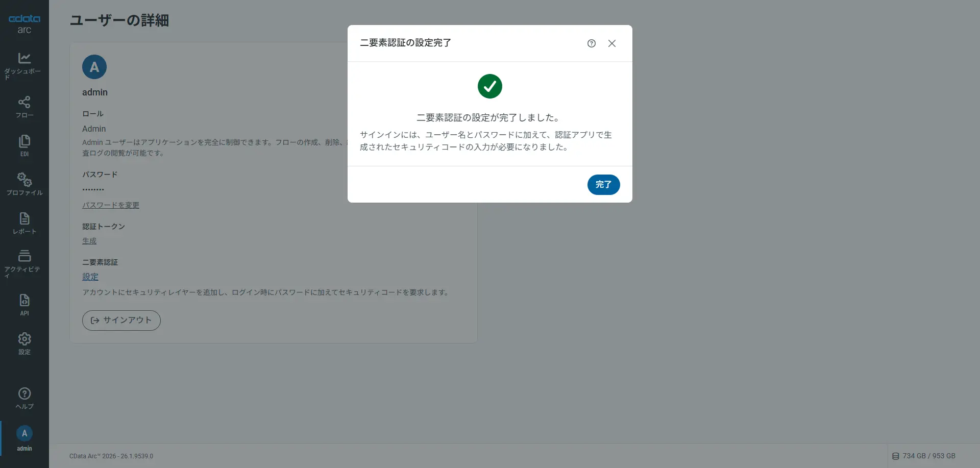Click the masked password dots
This screenshot has width=980, height=468.
coord(93,189)
